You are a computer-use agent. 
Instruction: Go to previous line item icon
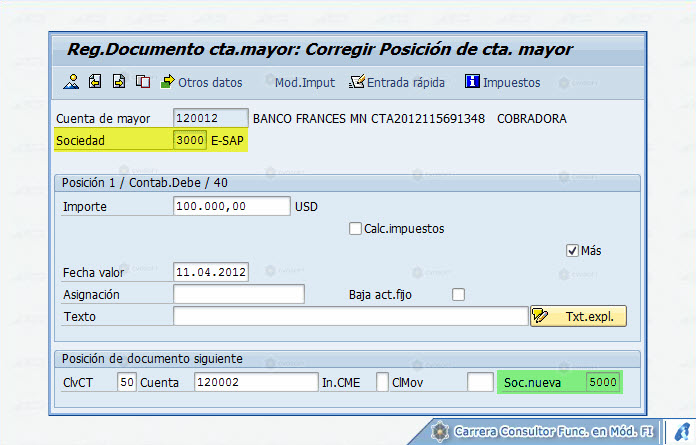tap(95, 82)
